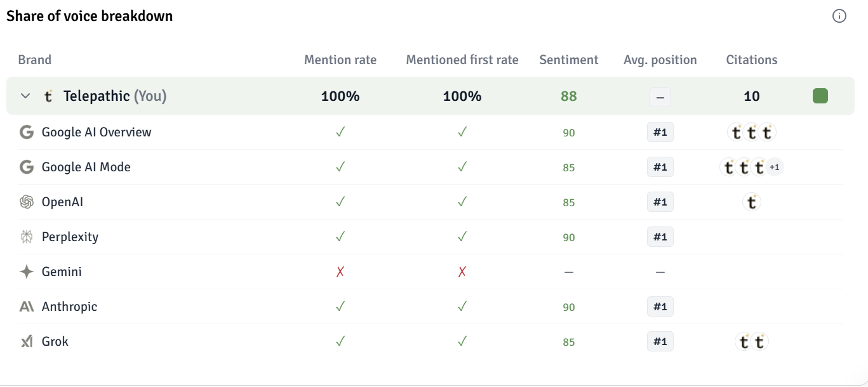Click the info icon beside Share of voice breakdown
Image resolution: width=868 pixels, height=387 pixels.
click(x=839, y=16)
